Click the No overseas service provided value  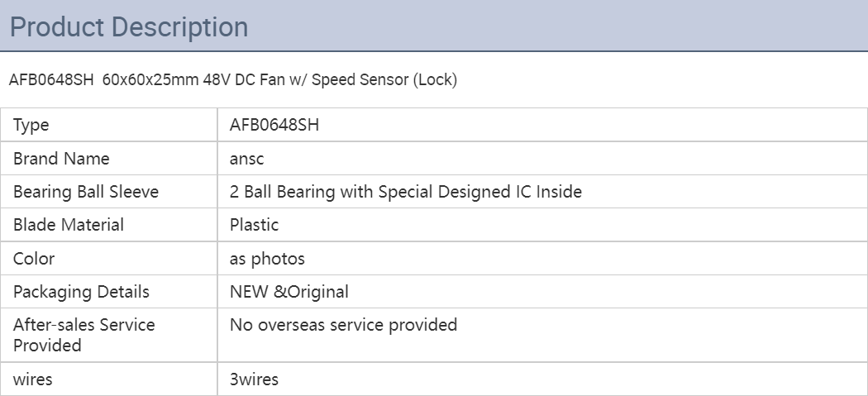(343, 325)
